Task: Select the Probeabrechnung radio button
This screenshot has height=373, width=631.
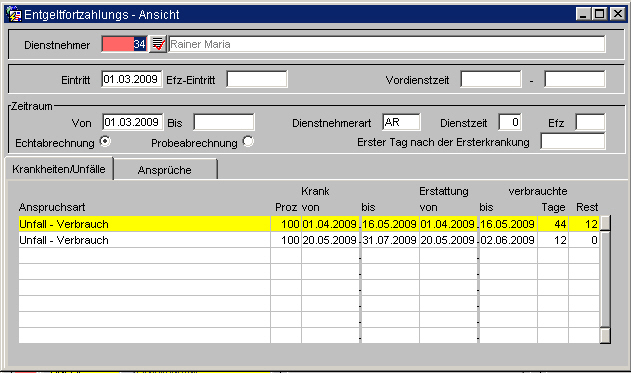Action: click(x=248, y=141)
